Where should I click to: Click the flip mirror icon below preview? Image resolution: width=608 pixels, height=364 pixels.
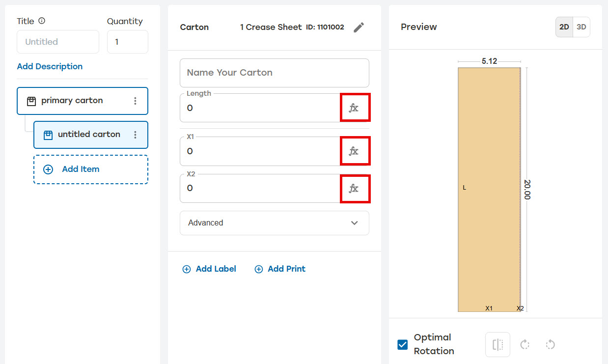(x=497, y=344)
